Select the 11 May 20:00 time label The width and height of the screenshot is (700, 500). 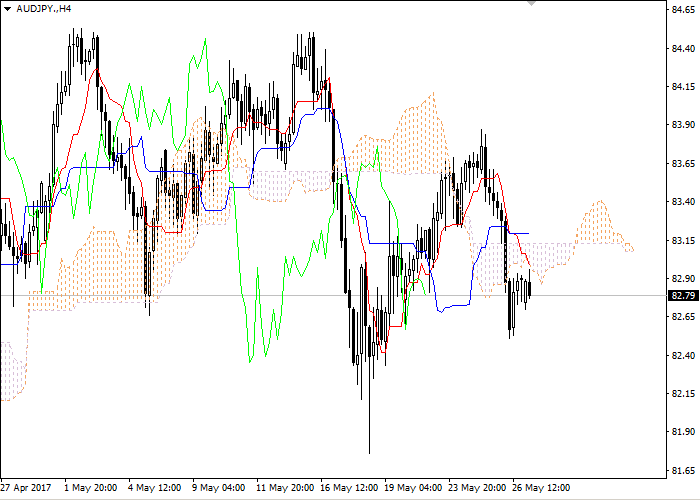point(285,488)
